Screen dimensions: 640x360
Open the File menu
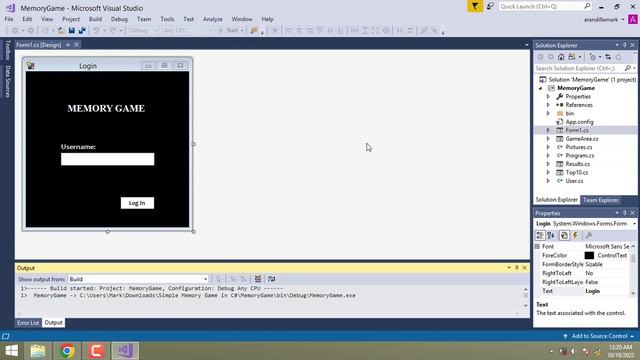pos(9,19)
